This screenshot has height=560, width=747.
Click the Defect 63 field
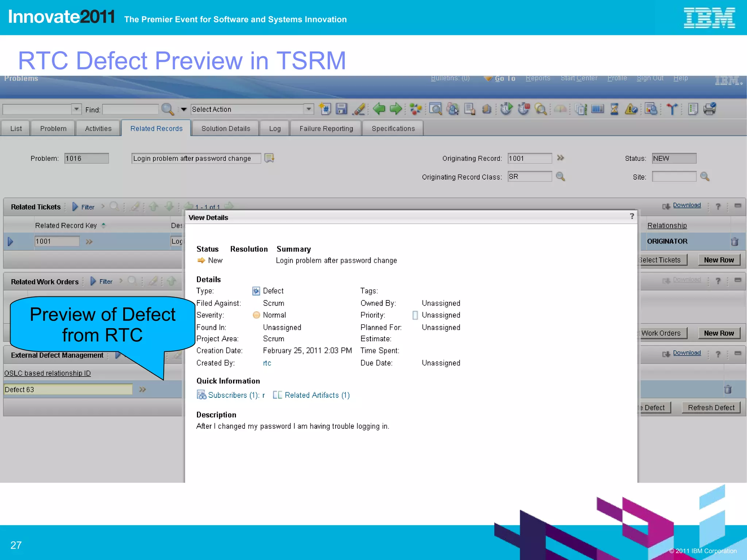point(68,389)
